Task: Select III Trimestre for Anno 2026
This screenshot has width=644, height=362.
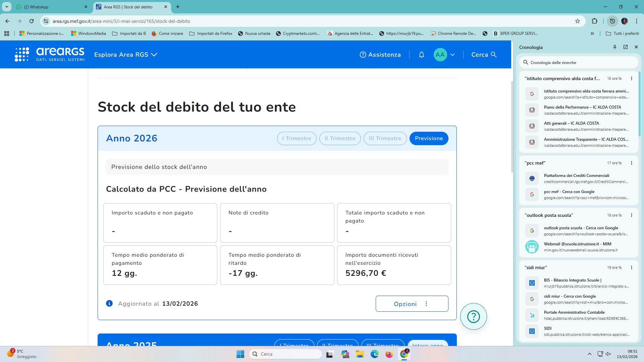Action: [385, 138]
